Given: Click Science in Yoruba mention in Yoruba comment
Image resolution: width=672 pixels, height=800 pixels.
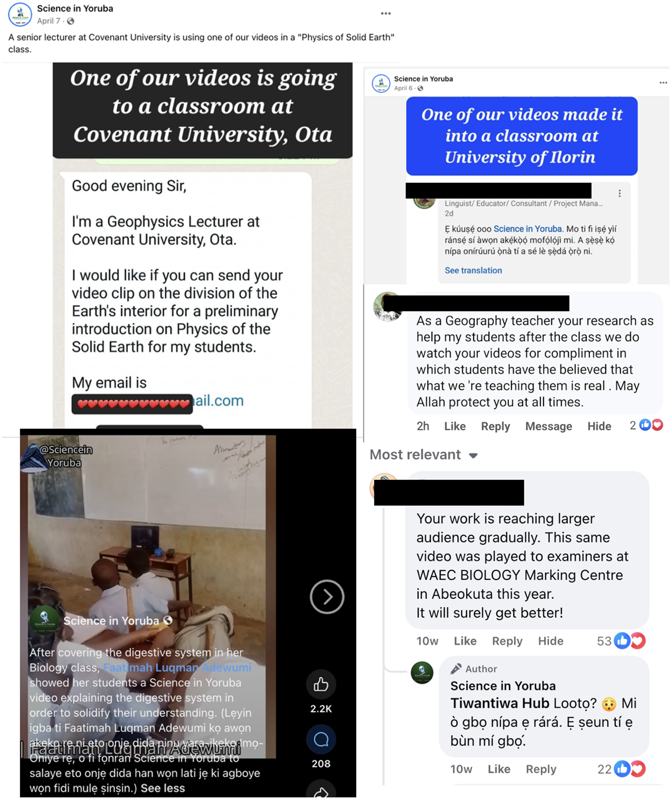Looking at the screenshot, I should click(528, 229).
